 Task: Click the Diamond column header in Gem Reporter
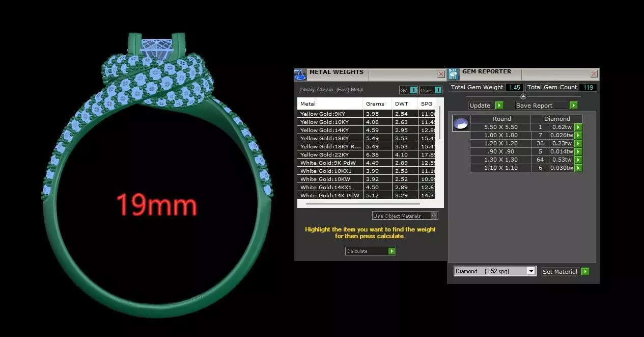pos(557,119)
